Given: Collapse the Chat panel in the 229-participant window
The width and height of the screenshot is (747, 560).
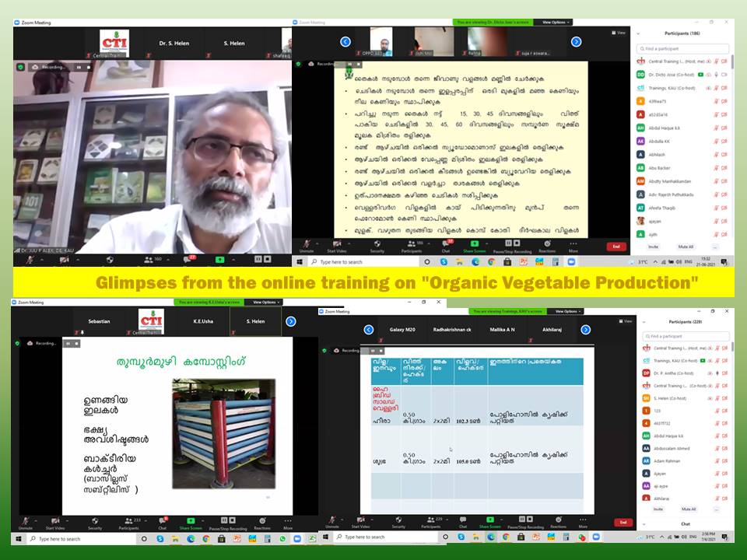Looking at the screenshot, I should (x=644, y=524).
